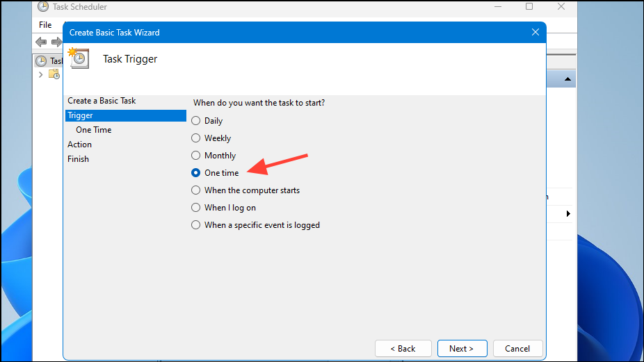The height and width of the screenshot is (362, 644).
Task: Cancel the Create Basic Task Wizard
Action: [517, 349]
